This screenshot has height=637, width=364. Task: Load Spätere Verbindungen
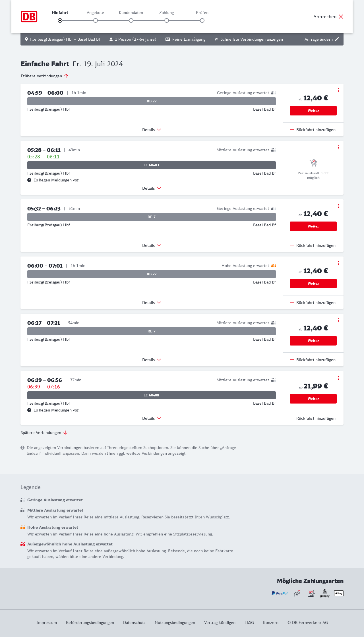[x=44, y=433]
